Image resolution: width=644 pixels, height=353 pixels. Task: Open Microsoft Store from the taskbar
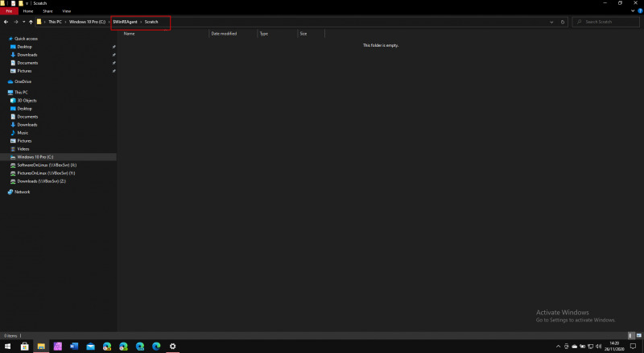[24, 346]
